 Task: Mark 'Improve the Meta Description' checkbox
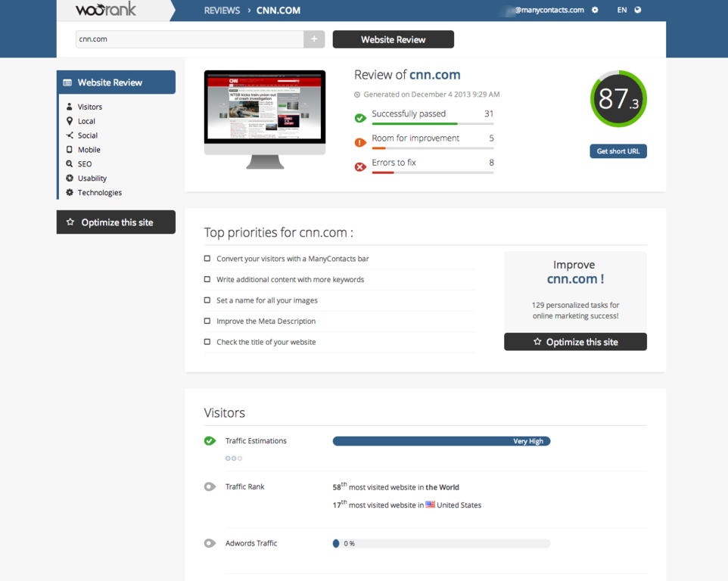click(207, 321)
